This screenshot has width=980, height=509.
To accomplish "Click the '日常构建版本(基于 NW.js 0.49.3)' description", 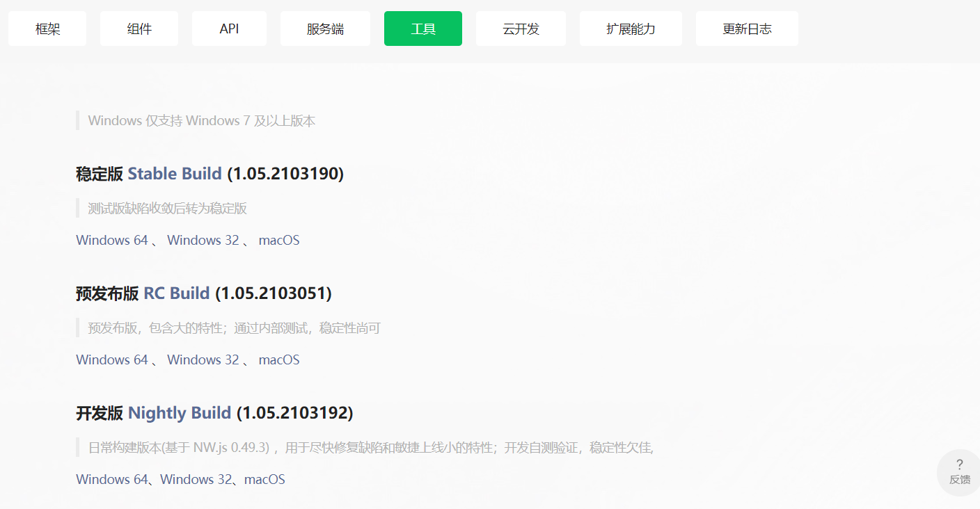I will (371, 447).
